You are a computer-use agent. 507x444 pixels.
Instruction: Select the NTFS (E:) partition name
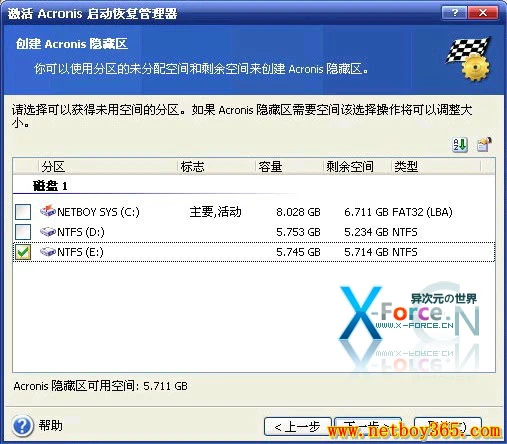point(80,252)
